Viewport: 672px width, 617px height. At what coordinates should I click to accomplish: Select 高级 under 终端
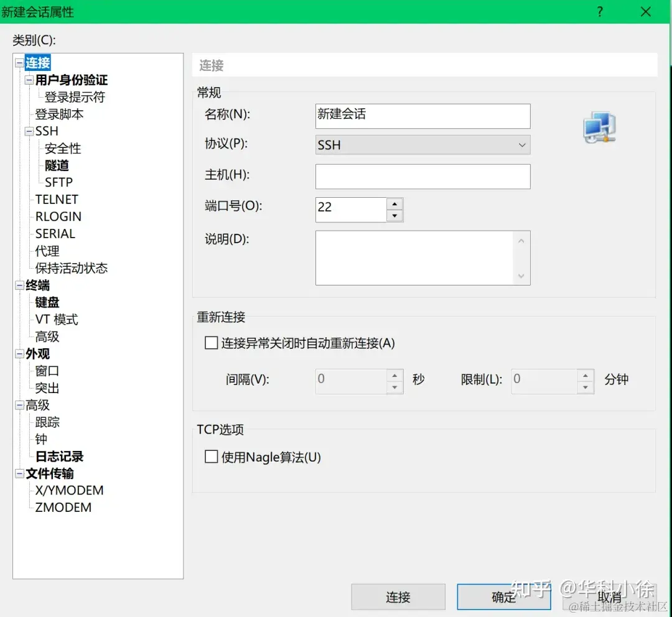(x=47, y=336)
